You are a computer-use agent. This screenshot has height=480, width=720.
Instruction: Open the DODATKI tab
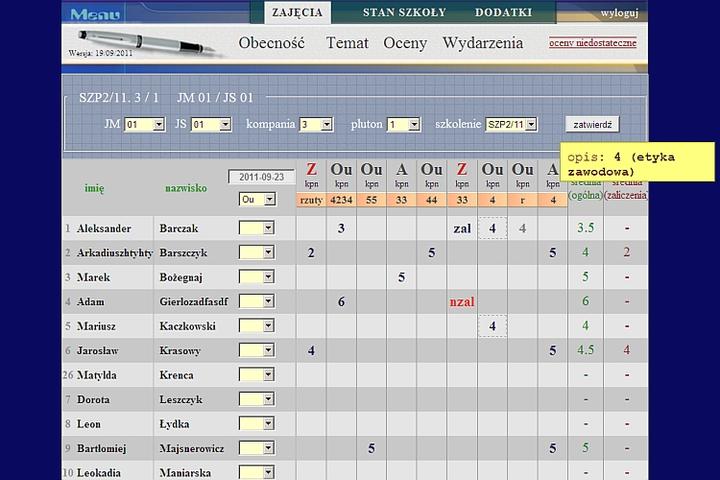[x=503, y=13]
